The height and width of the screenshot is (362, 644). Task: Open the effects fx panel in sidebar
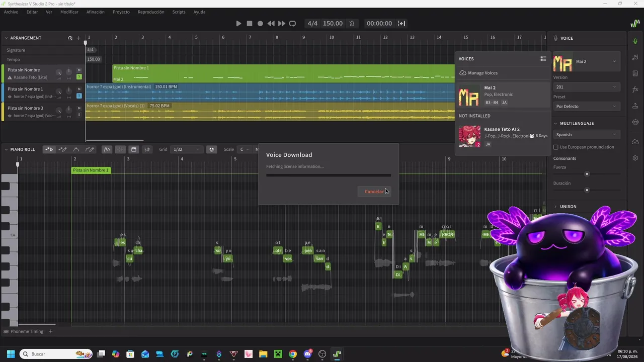click(635, 89)
